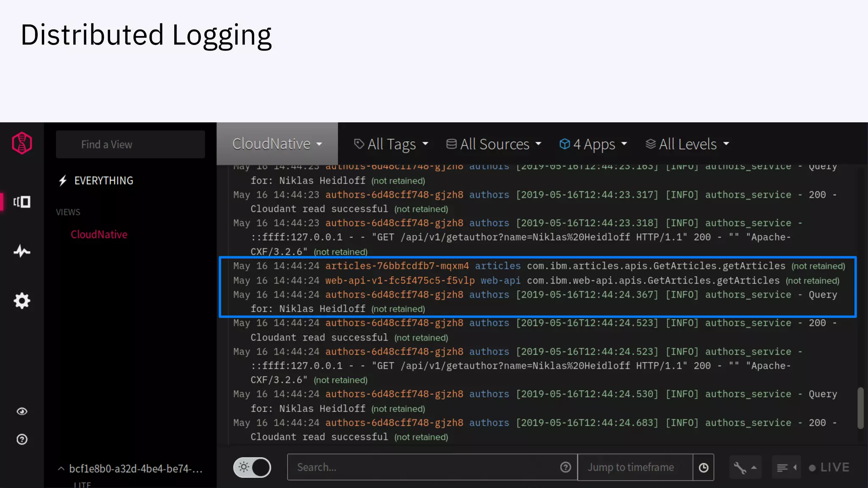The height and width of the screenshot is (488, 868).
Task: Open the activity pulse graph icon
Action: tap(22, 251)
